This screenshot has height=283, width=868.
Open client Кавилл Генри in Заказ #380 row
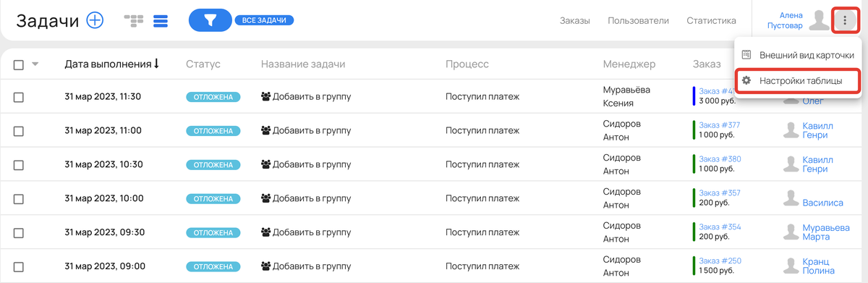(818, 164)
